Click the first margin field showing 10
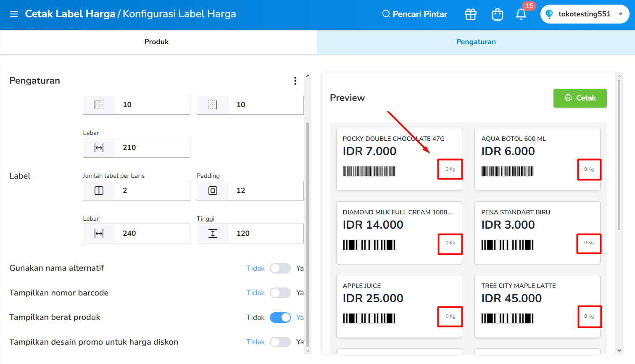The width and height of the screenshot is (635, 364). (137, 105)
